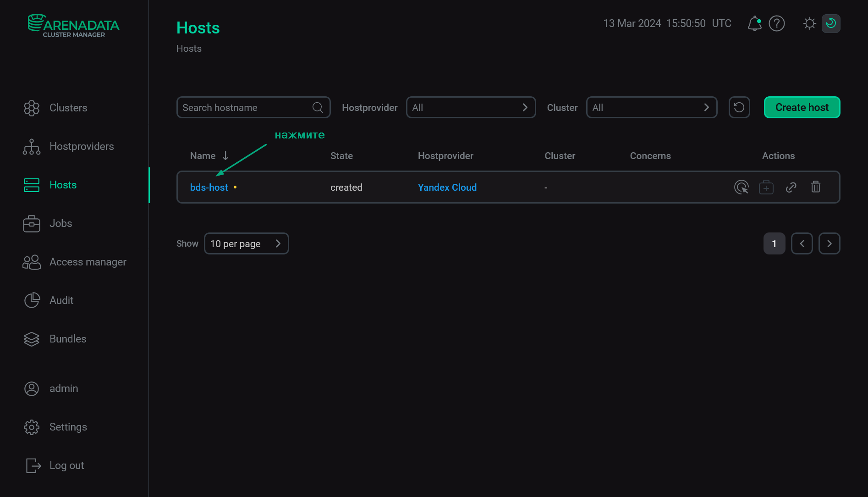Open the Access manager menu item

[x=88, y=262]
